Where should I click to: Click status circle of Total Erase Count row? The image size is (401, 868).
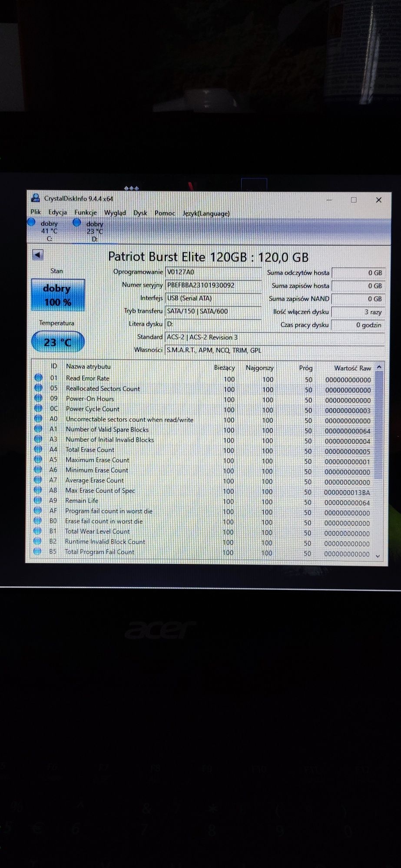tap(38, 449)
